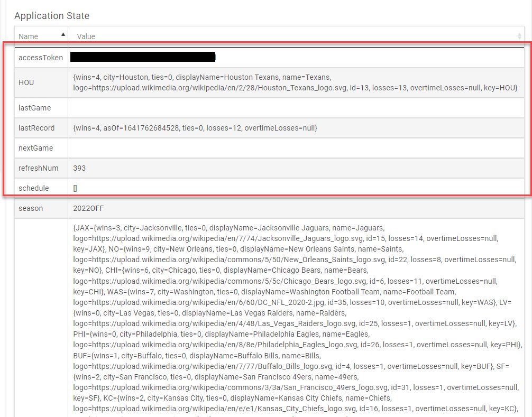The height and width of the screenshot is (417, 532).
Task: Select the refreshNum row name
Action: pyautogui.click(x=38, y=168)
